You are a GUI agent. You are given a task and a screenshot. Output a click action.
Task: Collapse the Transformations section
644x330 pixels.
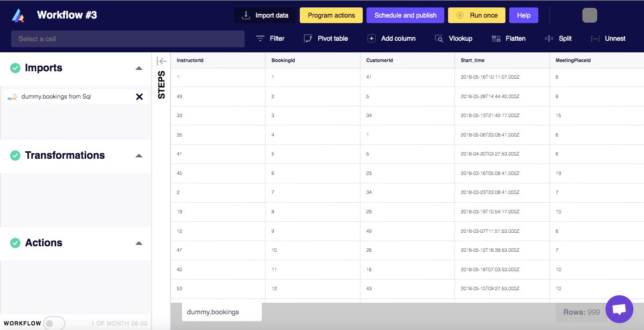(139, 156)
